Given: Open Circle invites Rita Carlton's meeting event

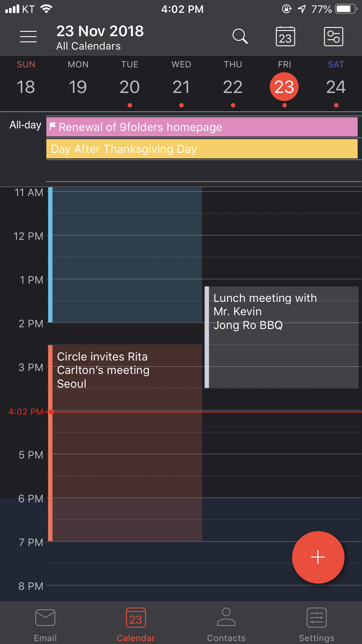Looking at the screenshot, I should 125,443.
